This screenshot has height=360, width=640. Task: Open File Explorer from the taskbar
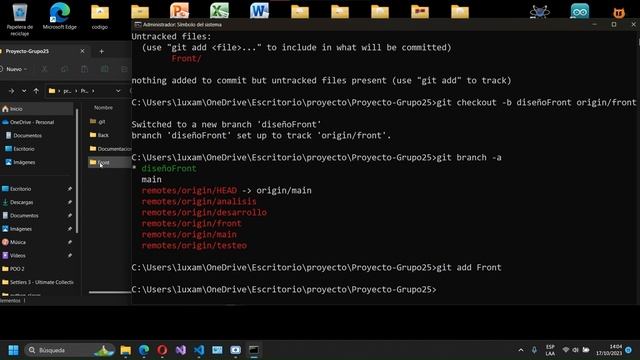[126, 350]
